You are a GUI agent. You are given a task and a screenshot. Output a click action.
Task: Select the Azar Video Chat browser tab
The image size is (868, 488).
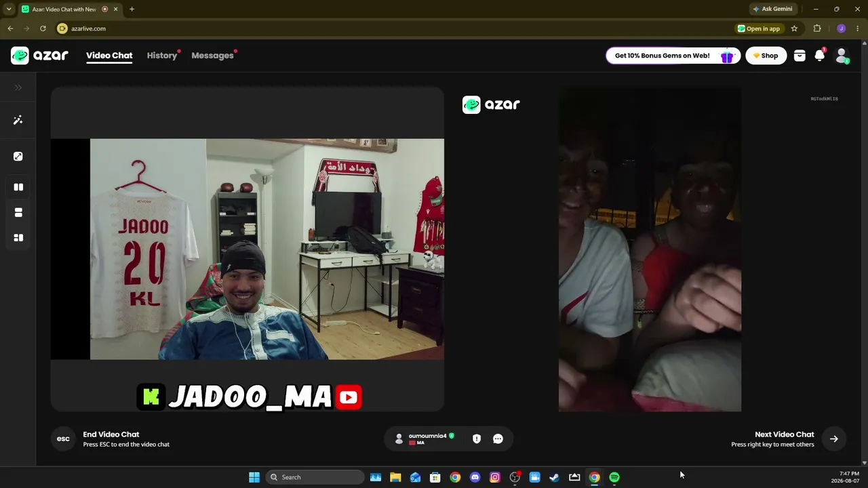(65, 9)
